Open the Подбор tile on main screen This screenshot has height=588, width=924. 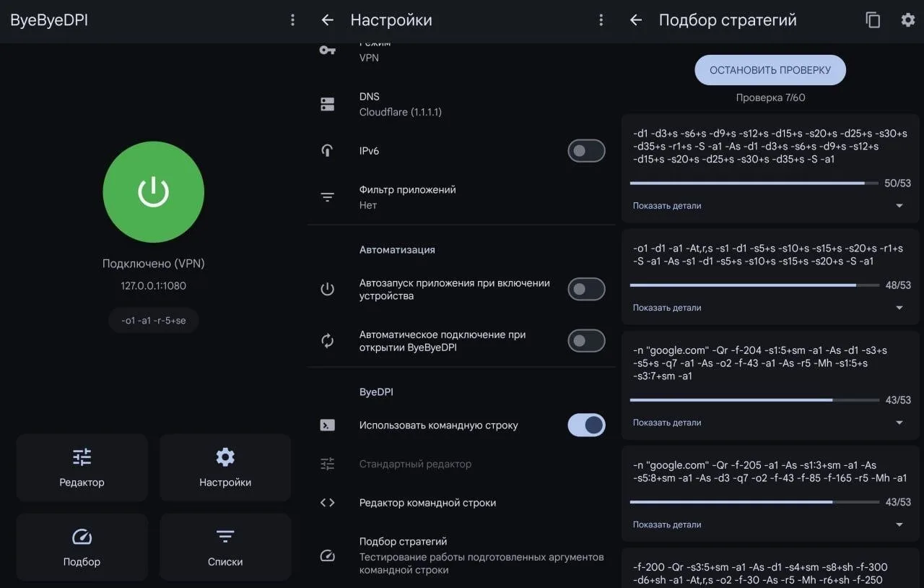(x=82, y=547)
